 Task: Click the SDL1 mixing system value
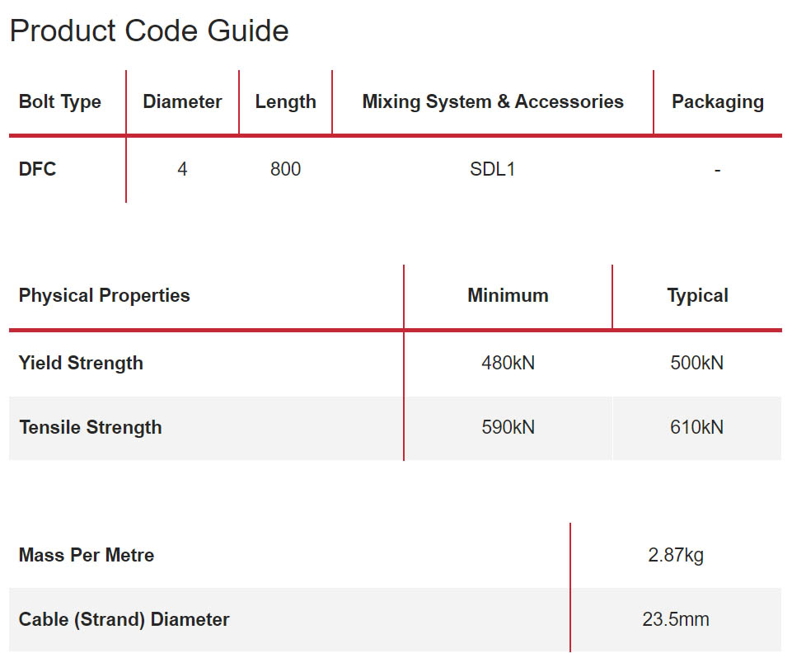tap(493, 170)
